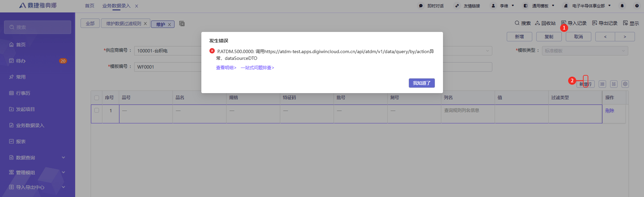Viewport: 644px width, 197px height.
Task: Switch to the top 首页 tab
Action: click(x=90, y=6)
